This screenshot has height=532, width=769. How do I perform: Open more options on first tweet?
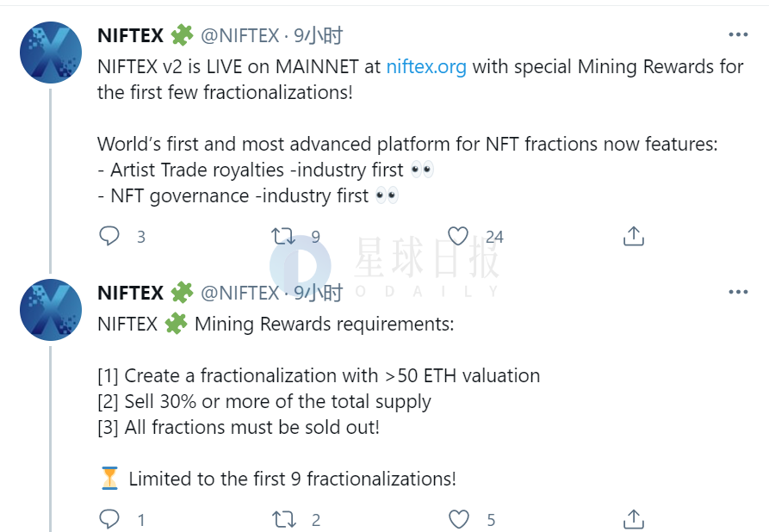point(738,34)
